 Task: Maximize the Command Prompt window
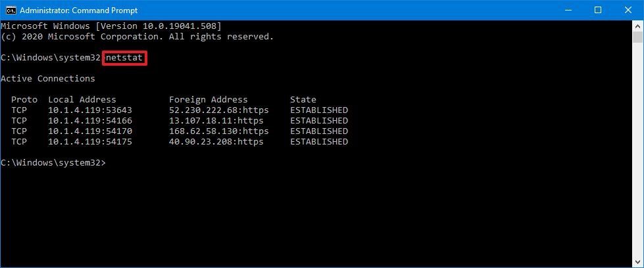598,10
